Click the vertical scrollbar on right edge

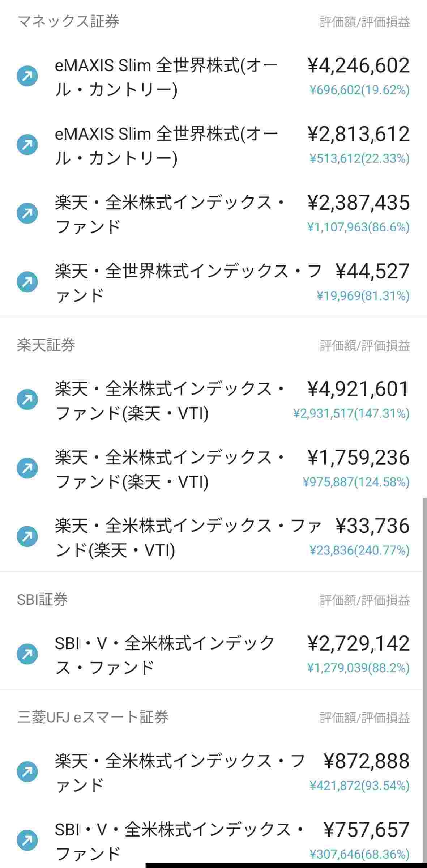(x=425, y=680)
